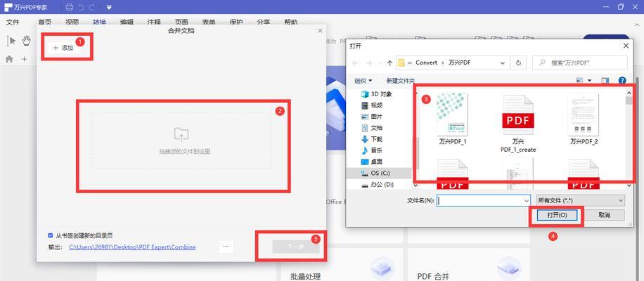Viewport: 644px width, 281px height.
Task: Click the 万兴PDF breadcrumb in address bar
Action: [459, 63]
